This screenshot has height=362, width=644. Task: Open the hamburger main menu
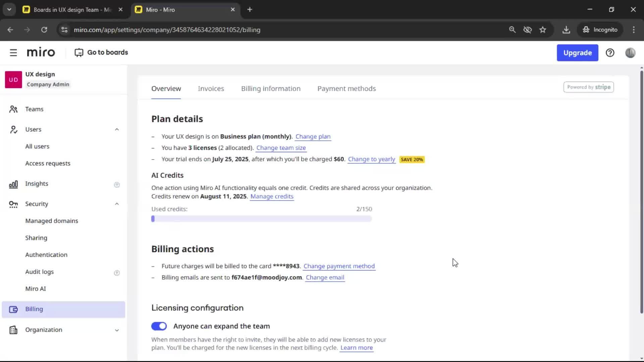coord(13,53)
